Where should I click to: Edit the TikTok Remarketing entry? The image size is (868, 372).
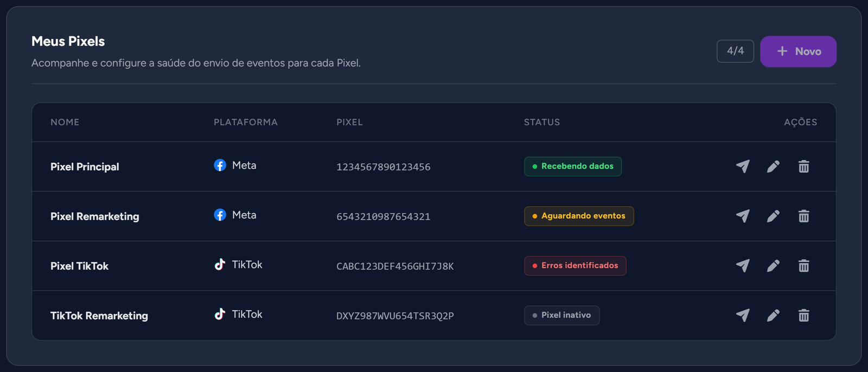[x=773, y=315]
